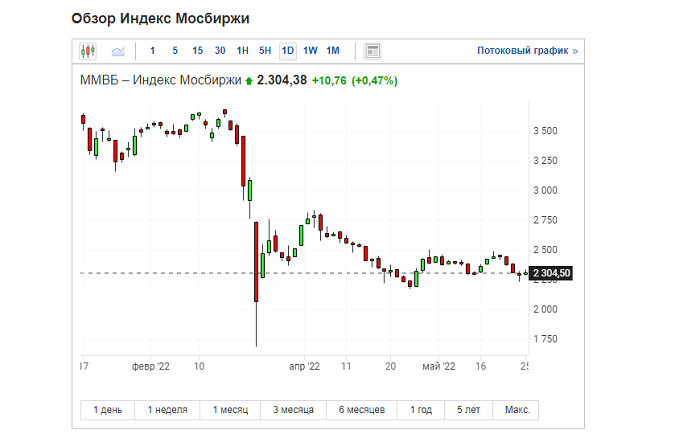Select the 1 minute interval

[152, 51]
